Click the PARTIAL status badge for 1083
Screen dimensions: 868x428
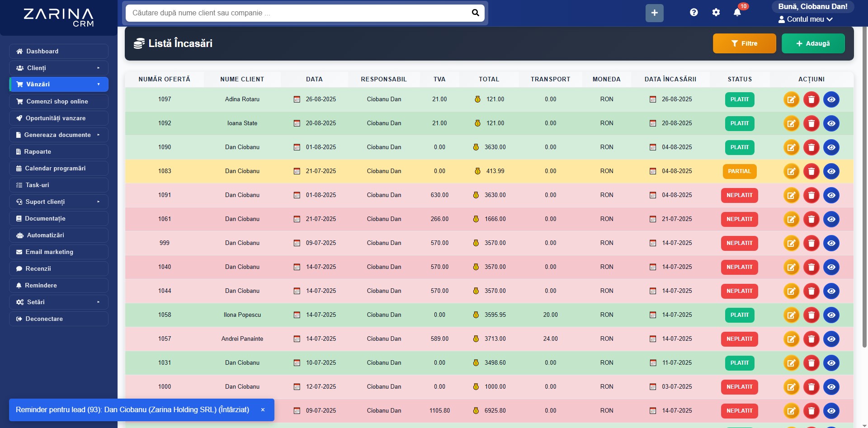point(740,171)
